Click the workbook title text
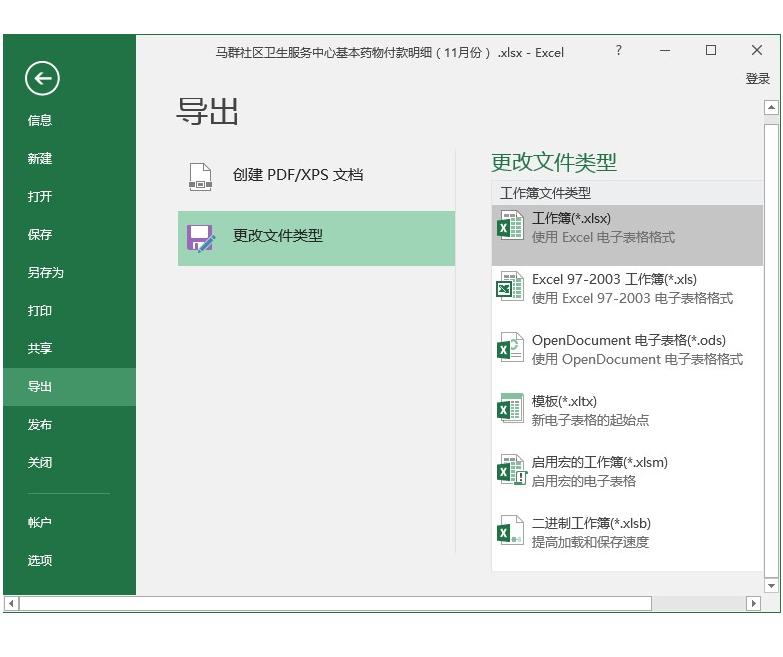This screenshot has width=783, height=657. (x=390, y=52)
